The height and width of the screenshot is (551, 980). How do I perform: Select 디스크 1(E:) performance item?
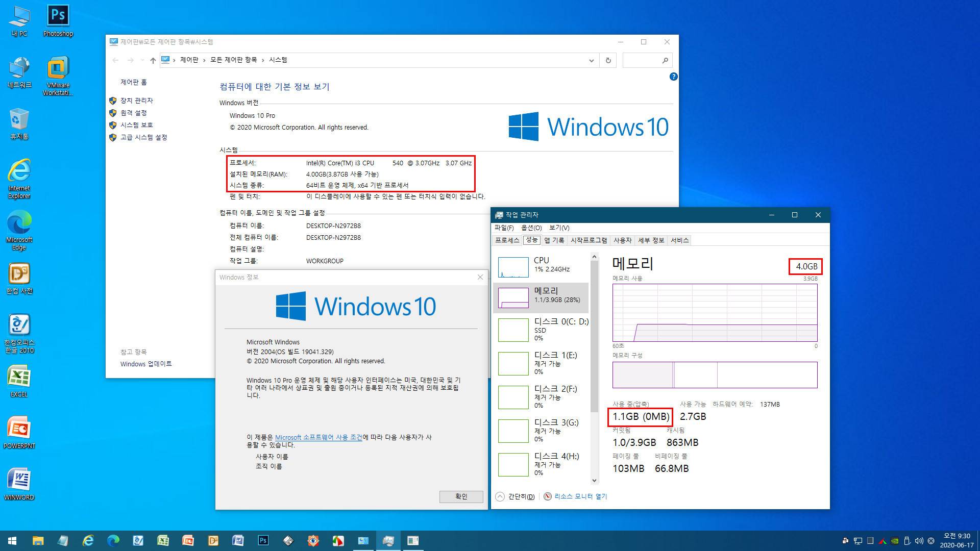point(541,363)
